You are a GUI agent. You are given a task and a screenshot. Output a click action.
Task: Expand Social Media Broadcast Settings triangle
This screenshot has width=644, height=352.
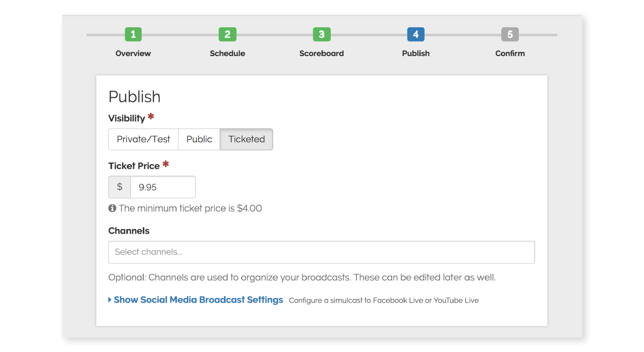[x=110, y=300]
